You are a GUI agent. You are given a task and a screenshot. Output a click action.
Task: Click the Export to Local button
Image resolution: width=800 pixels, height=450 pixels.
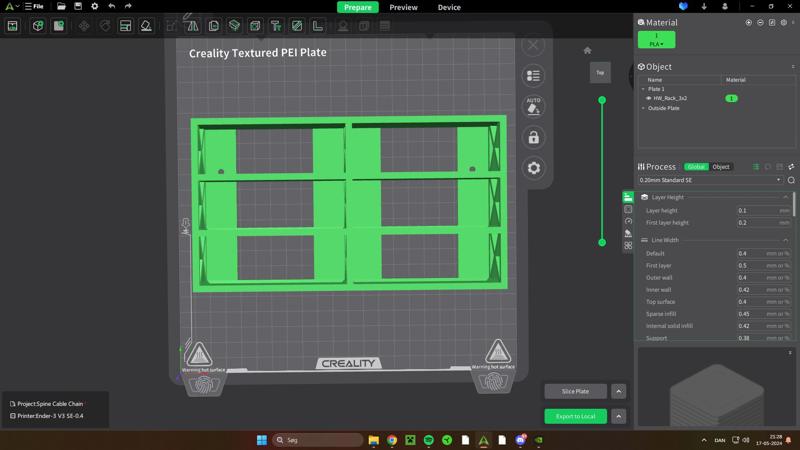coord(575,416)
